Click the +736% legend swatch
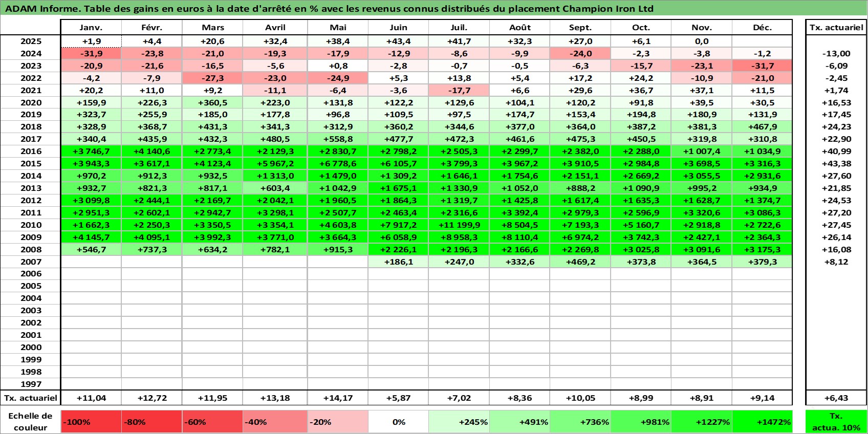The image size is (868, 434). [580, 422]
